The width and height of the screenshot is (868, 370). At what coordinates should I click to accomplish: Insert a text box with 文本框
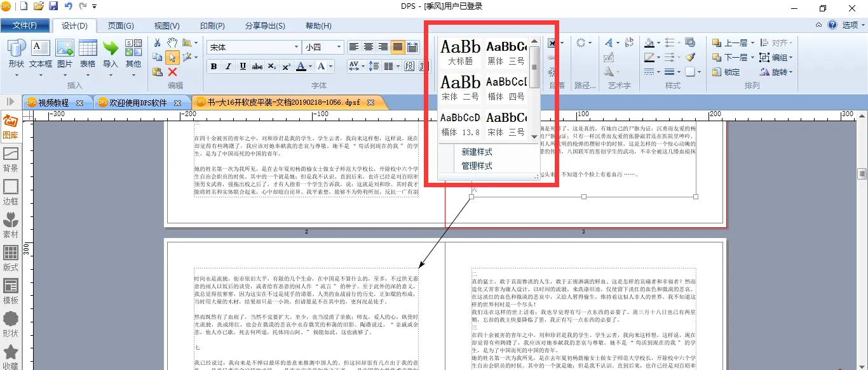click(x=41, y=54)
